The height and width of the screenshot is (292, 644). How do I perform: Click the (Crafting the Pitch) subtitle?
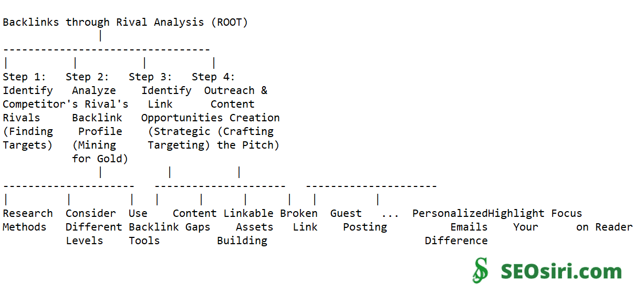coord(248,138)
